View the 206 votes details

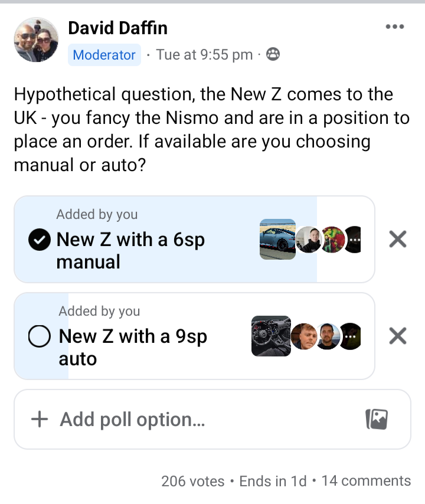[193, 481]
